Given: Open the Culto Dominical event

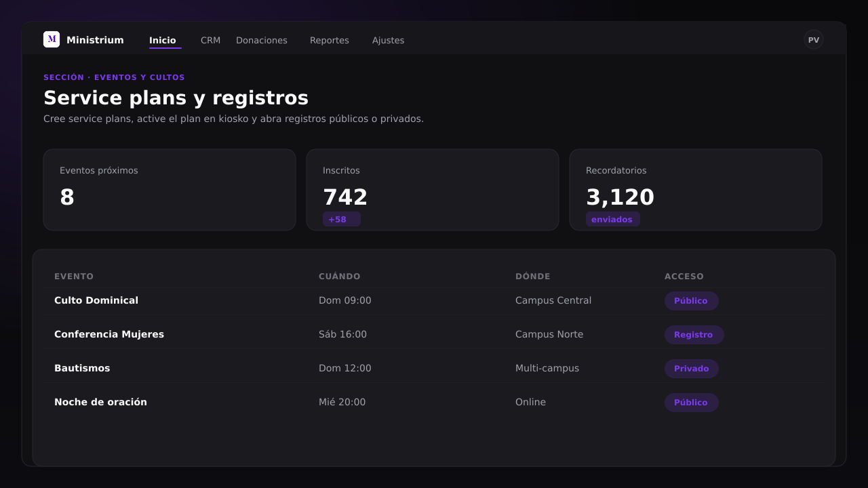Looking at the screenshot, I should [96, 300].
